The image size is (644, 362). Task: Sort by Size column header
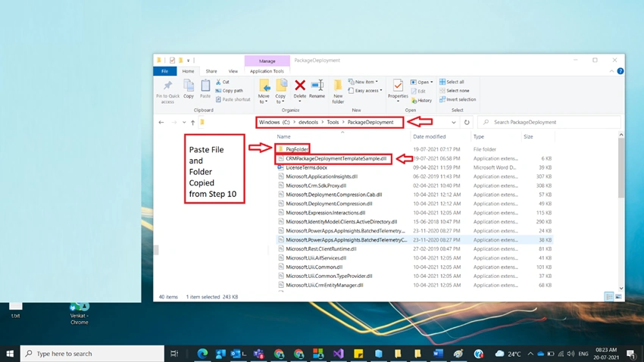(x=528, y=136)
